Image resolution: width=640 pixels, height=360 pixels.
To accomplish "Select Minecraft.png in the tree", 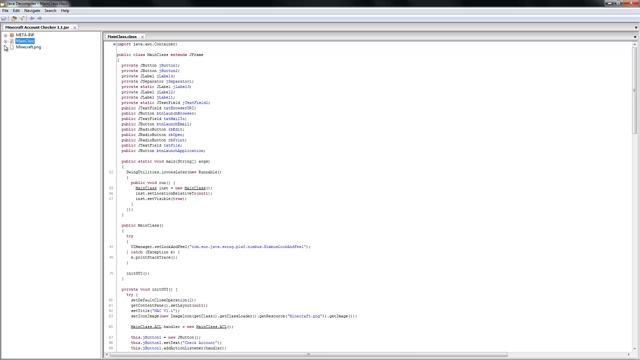I will coord(29,47).
